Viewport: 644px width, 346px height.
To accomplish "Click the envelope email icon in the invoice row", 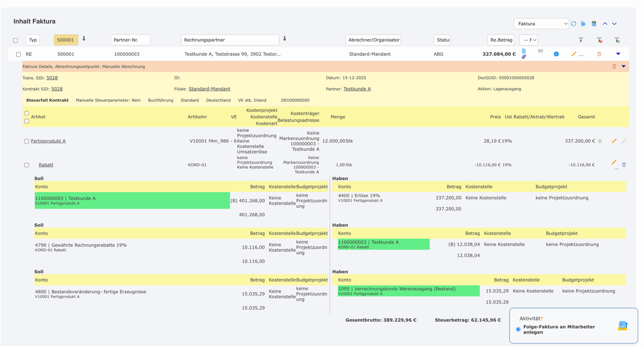I will pyautogui.click(x=541, y=51).
